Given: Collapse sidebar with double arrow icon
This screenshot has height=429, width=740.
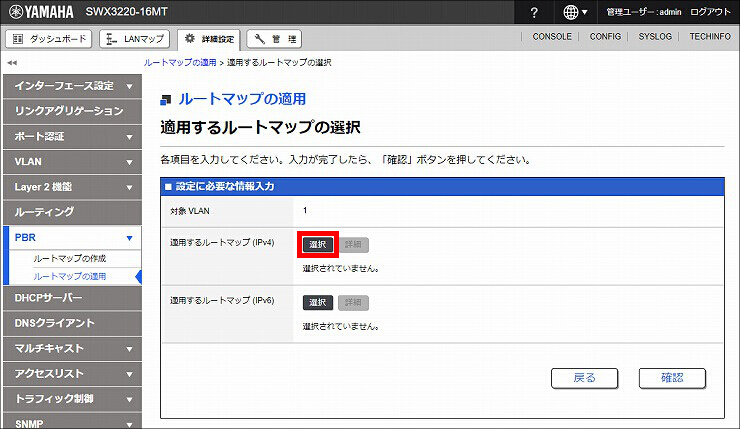Looking at the screenshot, I should [x=12, y=62].
